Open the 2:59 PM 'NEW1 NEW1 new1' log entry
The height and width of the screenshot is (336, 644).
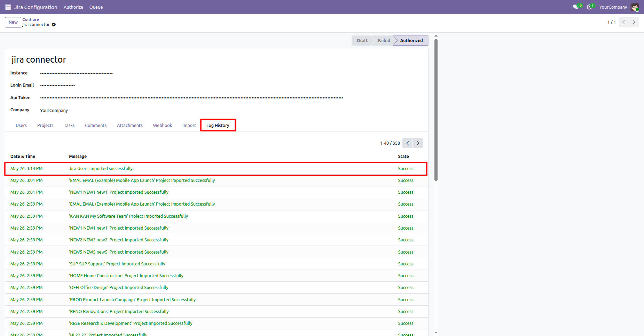[217, 228]
